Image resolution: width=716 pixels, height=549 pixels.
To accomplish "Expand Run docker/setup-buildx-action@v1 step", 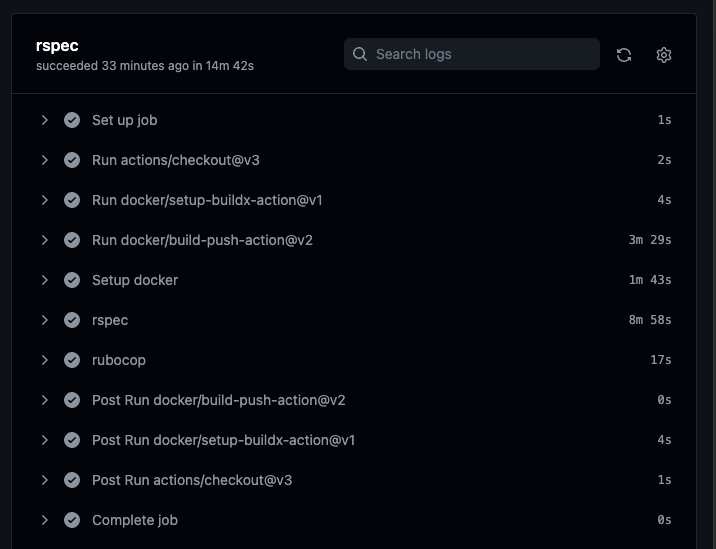I will point(44,200).
